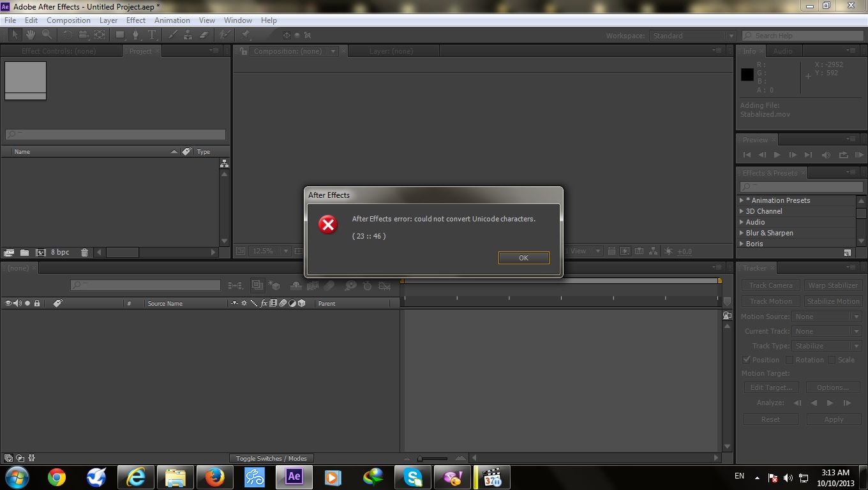The image size is (868, 490).
Task: Open the Track Type Stabilize dropdown
Action: (x=827, y=346)
